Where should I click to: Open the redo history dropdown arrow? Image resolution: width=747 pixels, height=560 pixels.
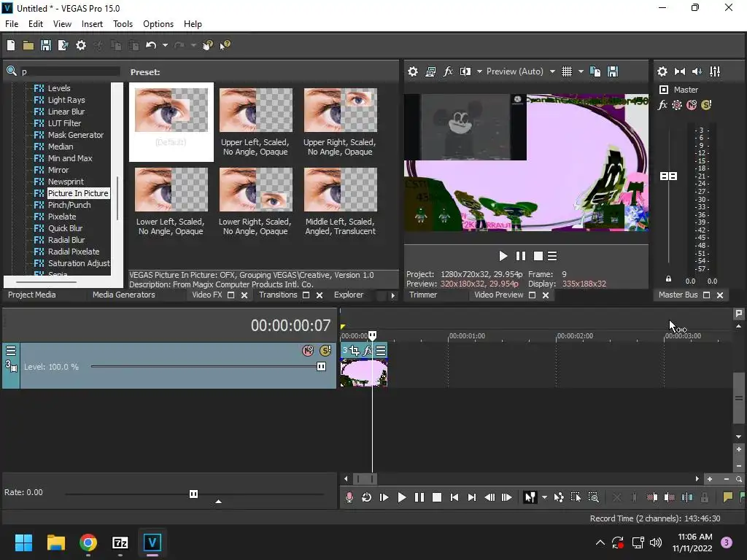(193, 45)
